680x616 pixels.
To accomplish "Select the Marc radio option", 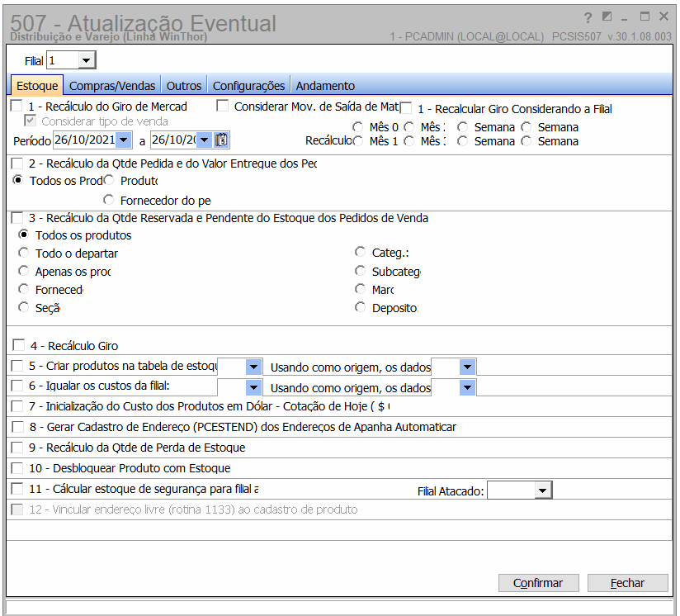I will (x=361, y=289).
